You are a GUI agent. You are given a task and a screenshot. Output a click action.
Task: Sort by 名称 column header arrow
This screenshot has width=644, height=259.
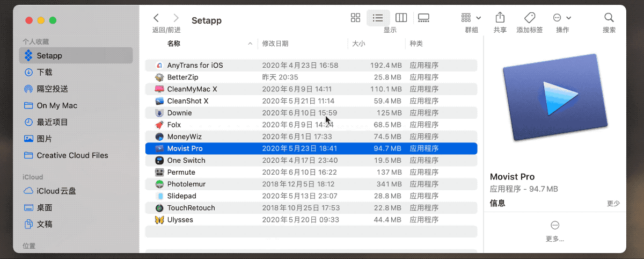250,44
